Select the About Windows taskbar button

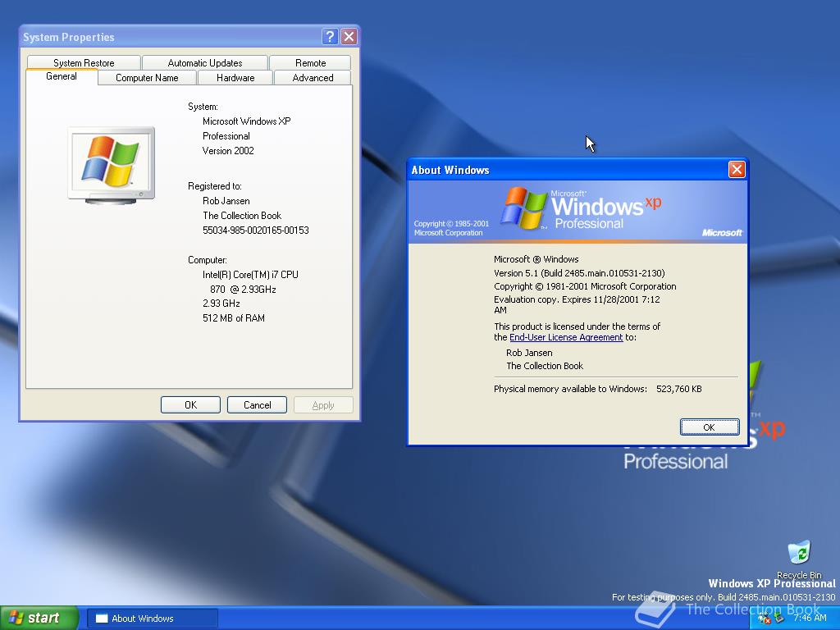[x=152, y=619]
